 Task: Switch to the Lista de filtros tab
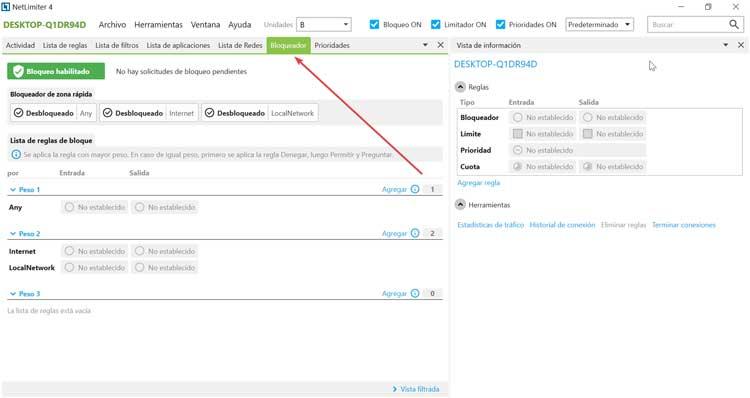(x=117, y=45)
